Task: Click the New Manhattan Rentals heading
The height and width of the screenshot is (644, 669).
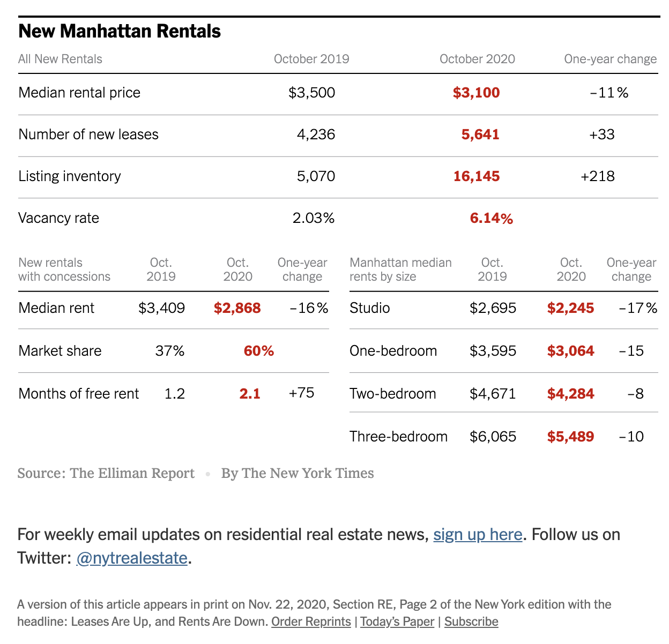Action: pyautogui.click(x=120, y=31)
